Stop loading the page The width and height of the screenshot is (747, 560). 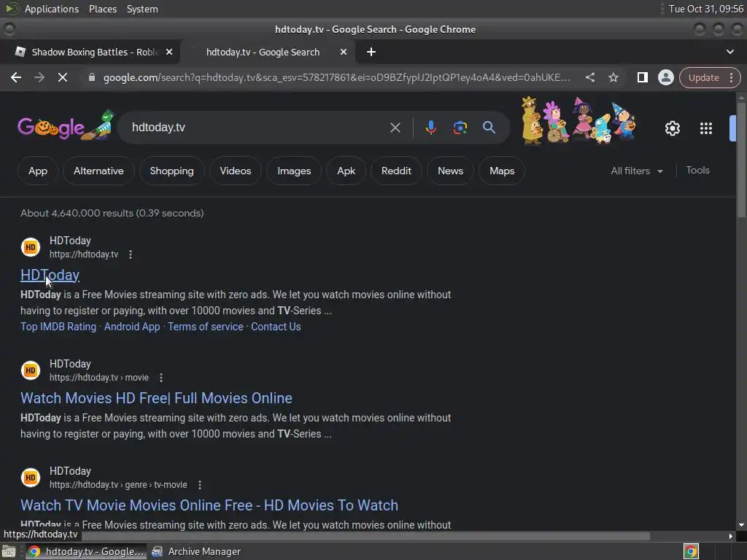(x=63, y=77)
